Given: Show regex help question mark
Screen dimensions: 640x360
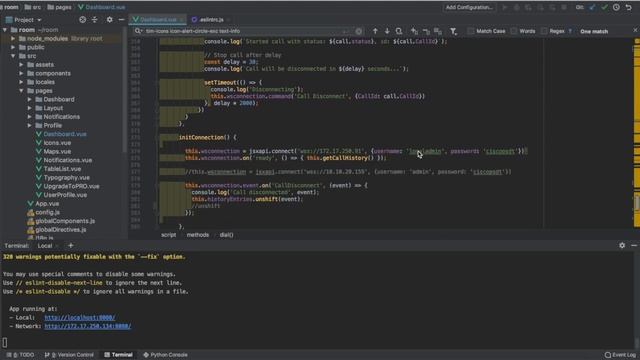Looking at the screenshot, I should point(570,31).
